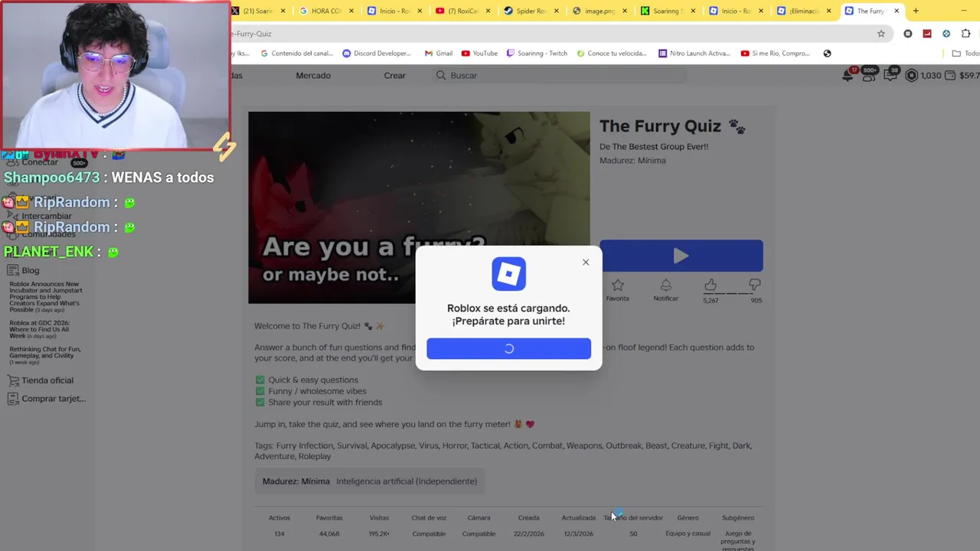
Task: Click the Conectar sidebar item
Action: 40,162
